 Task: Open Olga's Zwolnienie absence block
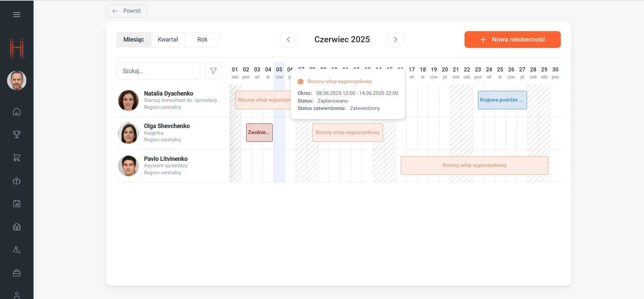pyautogui.click(x=259, y=132)
